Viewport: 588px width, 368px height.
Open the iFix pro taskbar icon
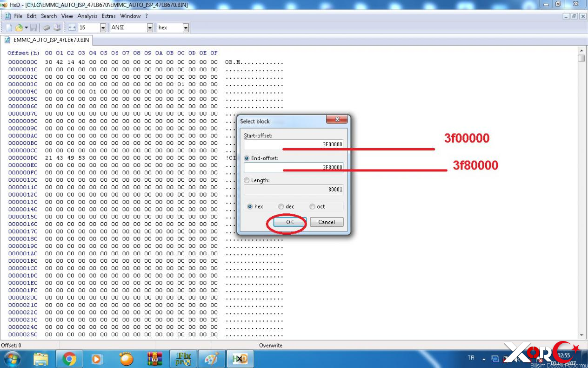183,359
